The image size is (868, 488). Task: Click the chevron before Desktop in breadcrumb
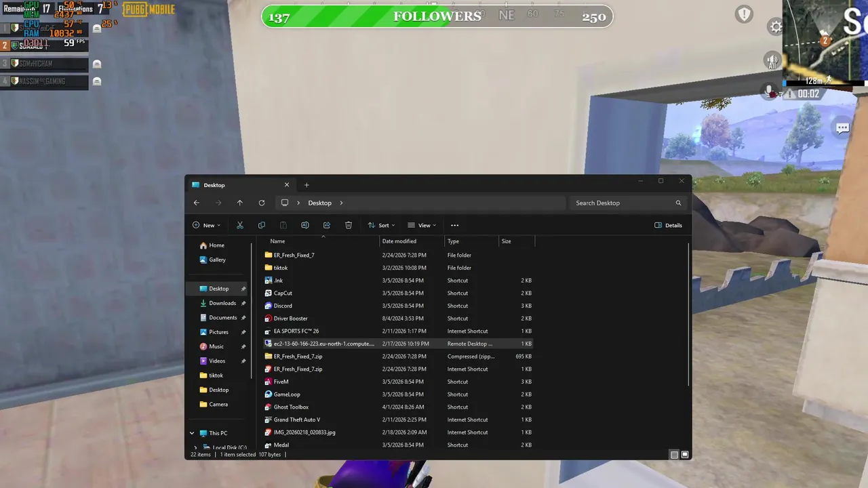[298, 203]
